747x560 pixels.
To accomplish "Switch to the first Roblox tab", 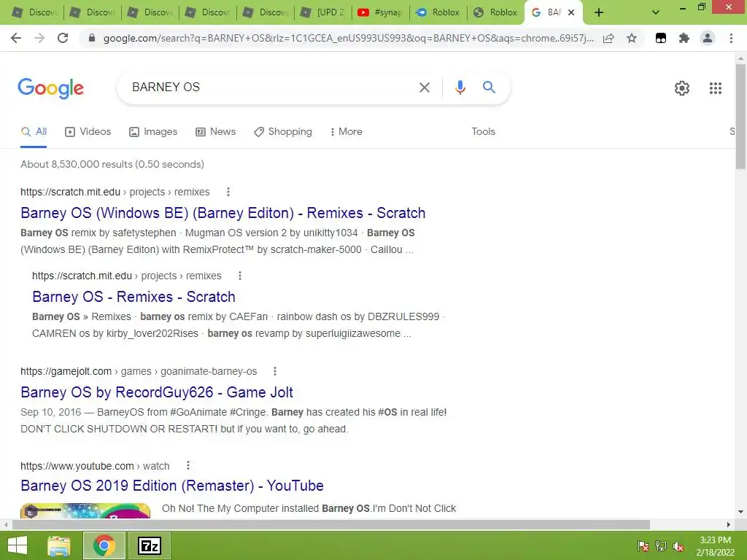I will tap(438, 12).
